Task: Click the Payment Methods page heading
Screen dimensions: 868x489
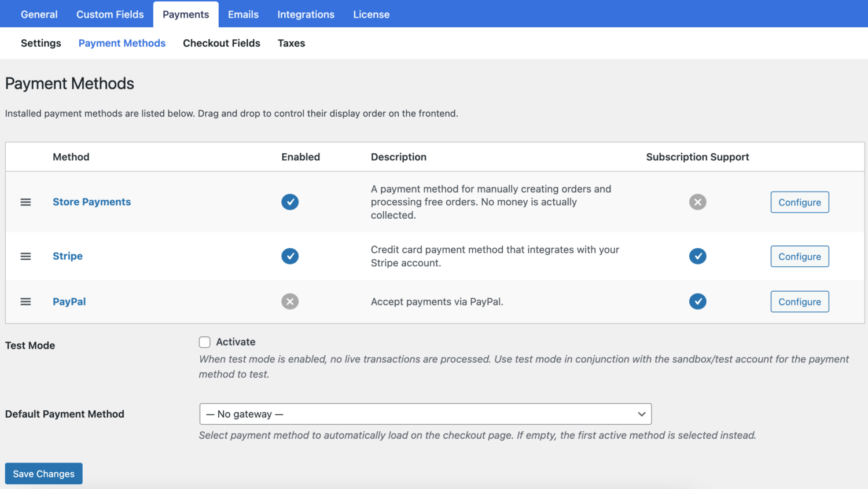Action: pyautogui.click(x=69, y=83)
